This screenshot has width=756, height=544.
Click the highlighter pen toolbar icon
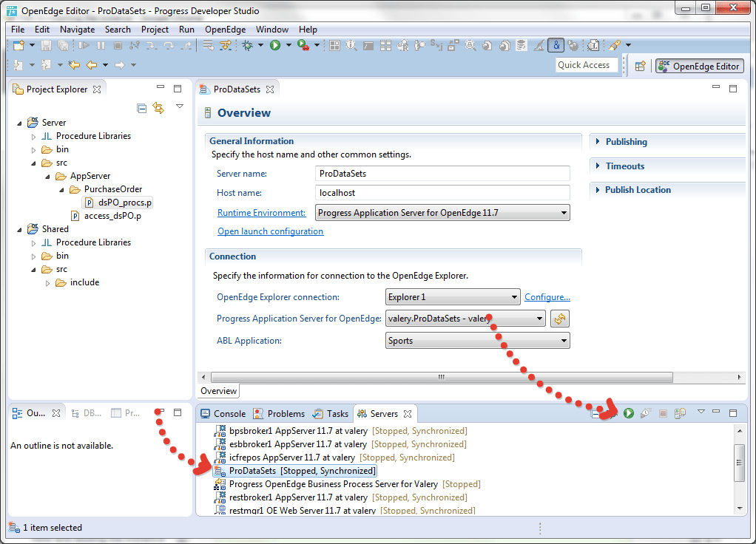[614, 45]
